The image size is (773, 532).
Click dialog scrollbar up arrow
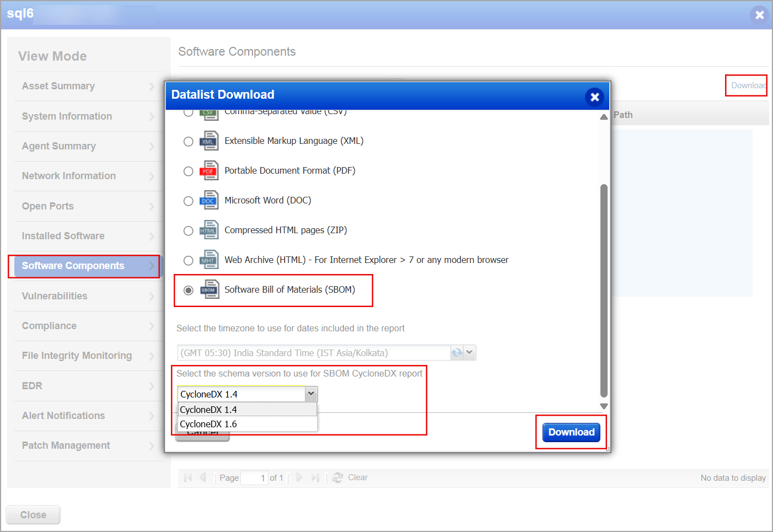[604, 116]
